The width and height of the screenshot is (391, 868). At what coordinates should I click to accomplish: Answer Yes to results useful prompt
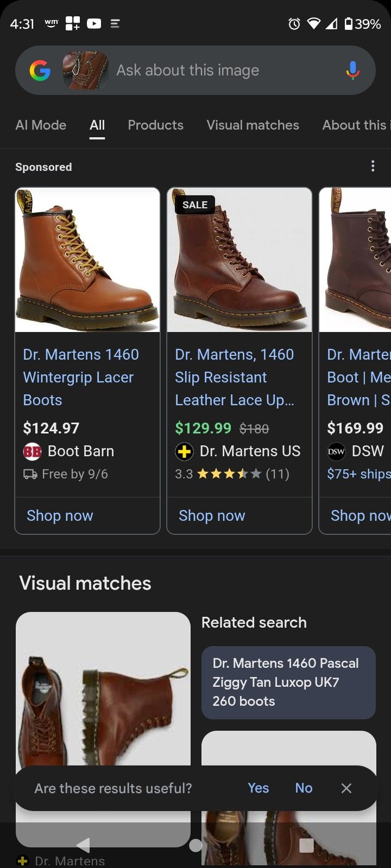258,788
